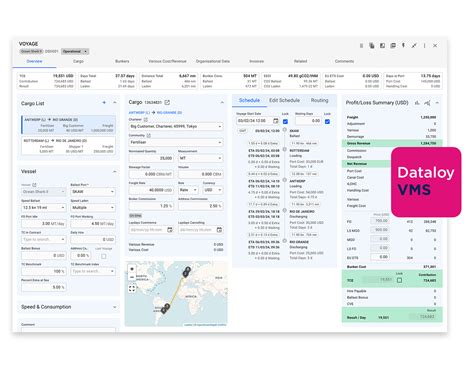Click the route markers near Europe on map
Image resolution: width=474 pixels, height=370 pixels.
(186, 272)
